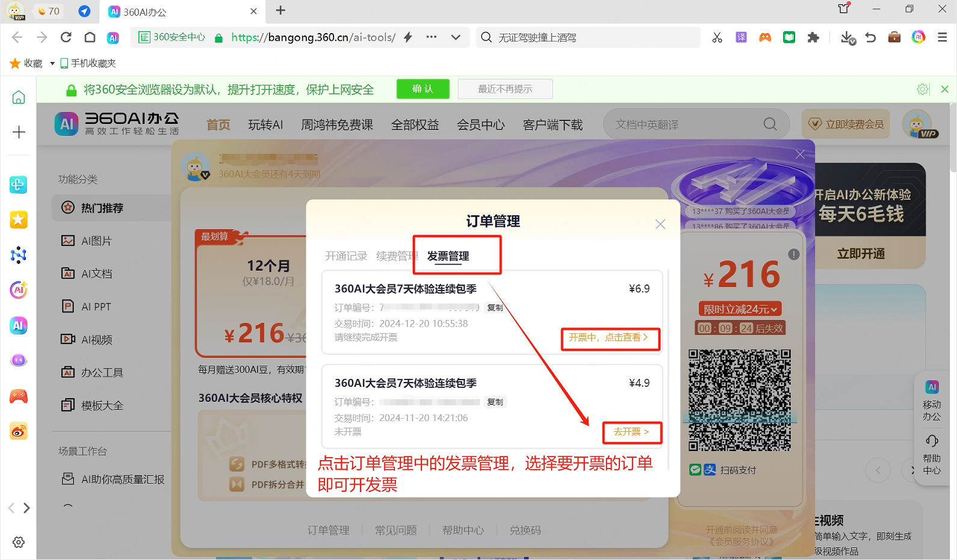Open 客户端下载 navigation item
The width and height of the screenshot is (957, 560).
pos(553,125)
